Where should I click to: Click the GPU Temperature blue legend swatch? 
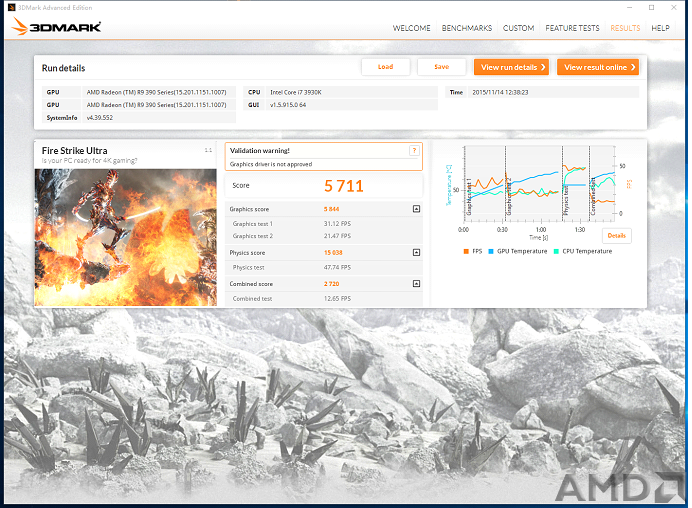tap(491, 252)
